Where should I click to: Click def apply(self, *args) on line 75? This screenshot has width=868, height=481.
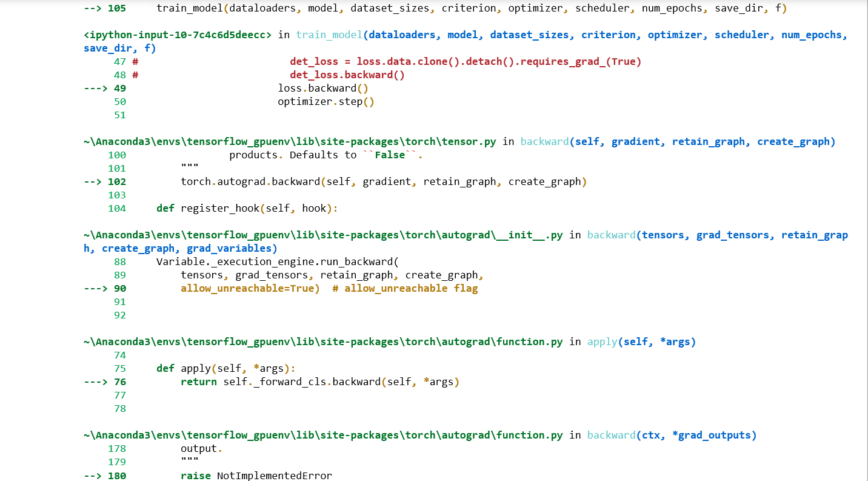pyautogui.click(x=226, y=368)
